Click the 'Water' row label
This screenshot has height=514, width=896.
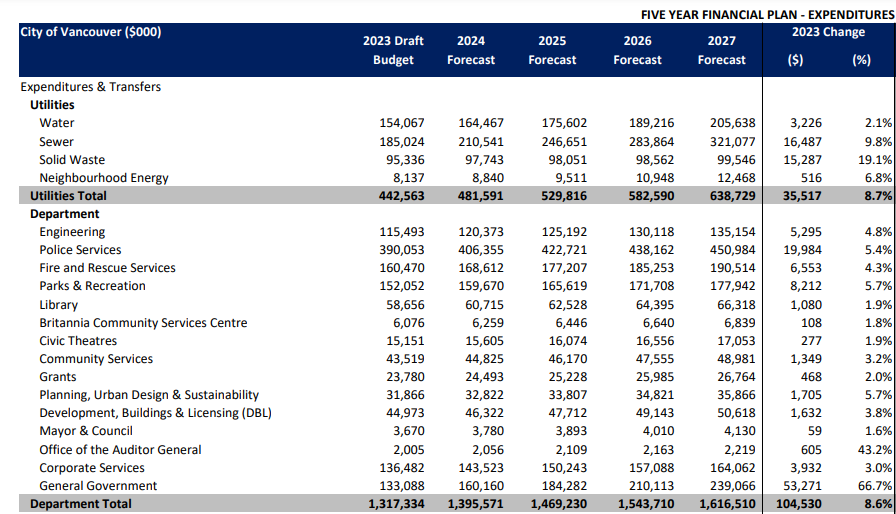[57, 123]
